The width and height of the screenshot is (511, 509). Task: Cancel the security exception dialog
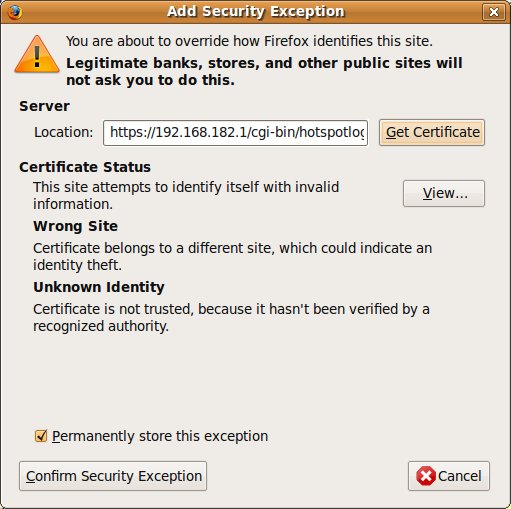pos(449,476)
